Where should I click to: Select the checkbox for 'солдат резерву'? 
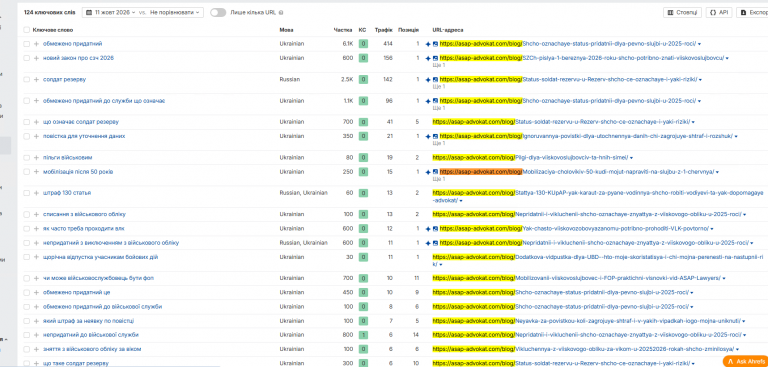(26, 79)
